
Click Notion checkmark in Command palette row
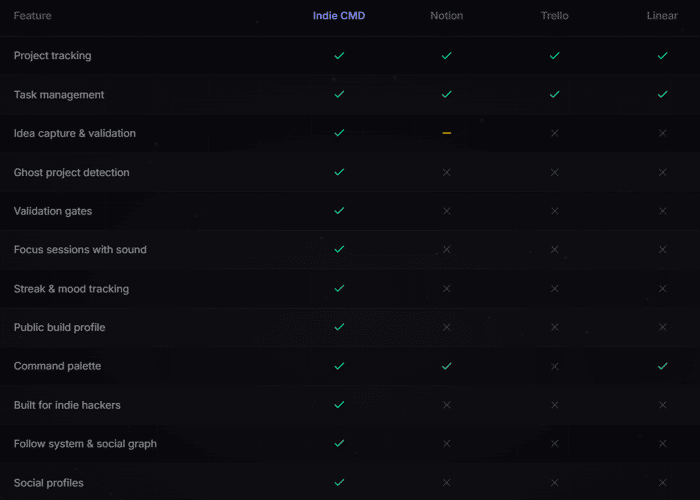tap(446, 366)
